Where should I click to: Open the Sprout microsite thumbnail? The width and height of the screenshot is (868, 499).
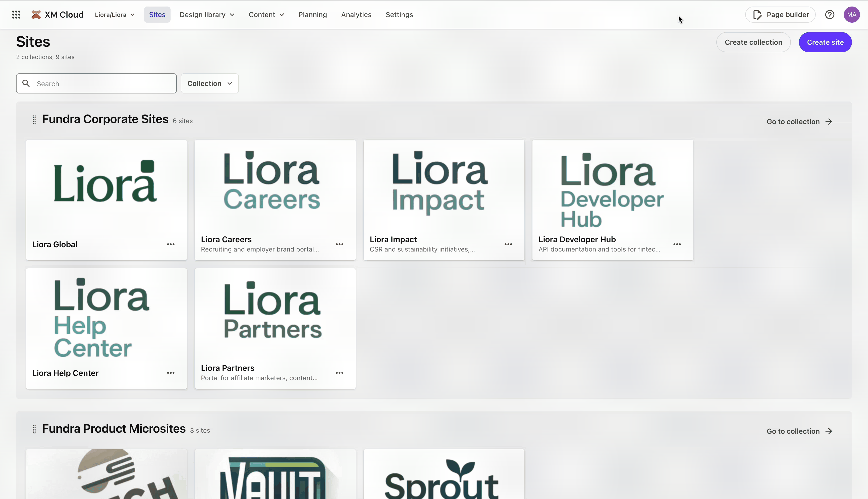pos(444,474)
